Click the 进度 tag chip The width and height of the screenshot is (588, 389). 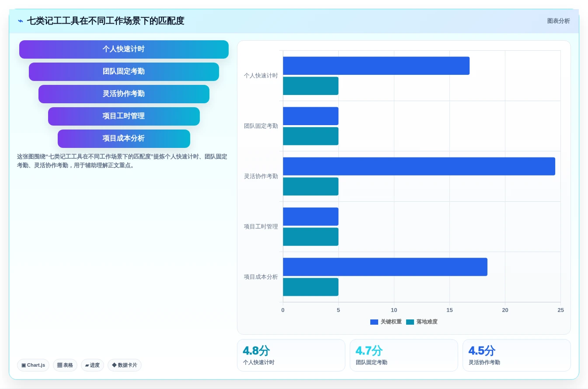pos(92,365)
